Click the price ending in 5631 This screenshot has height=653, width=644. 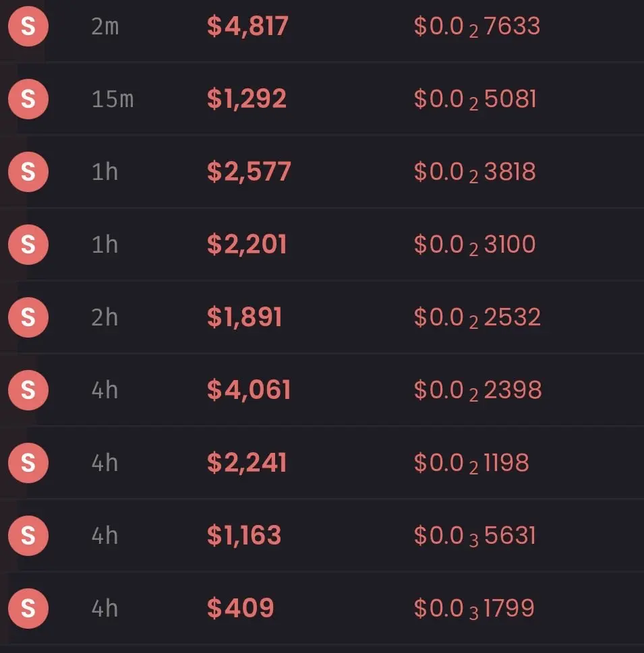(475, 536)
